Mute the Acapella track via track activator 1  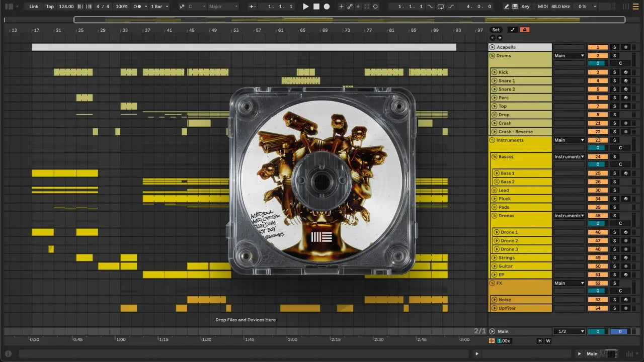pyautogui.click(x=598, y=47)
